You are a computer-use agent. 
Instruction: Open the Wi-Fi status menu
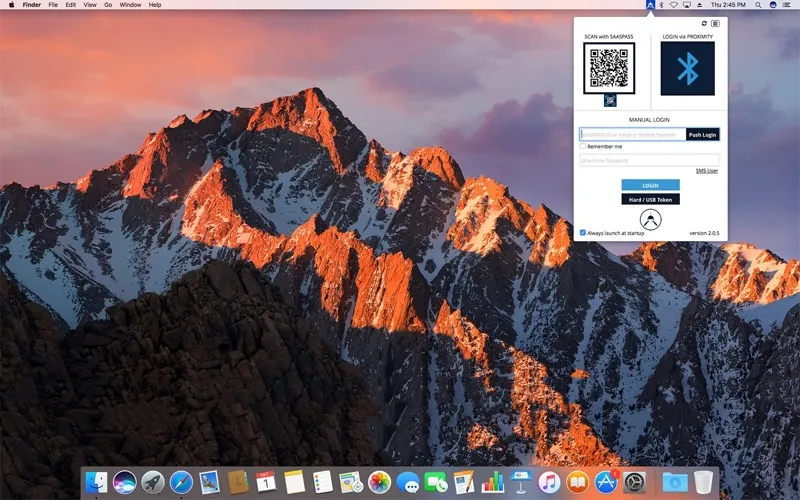[x=674, y=5]
